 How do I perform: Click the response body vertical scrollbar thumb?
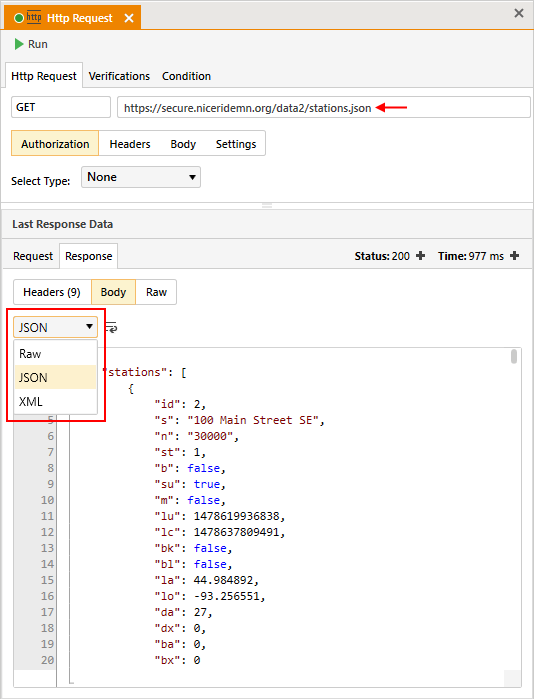(x=514, y=357)
